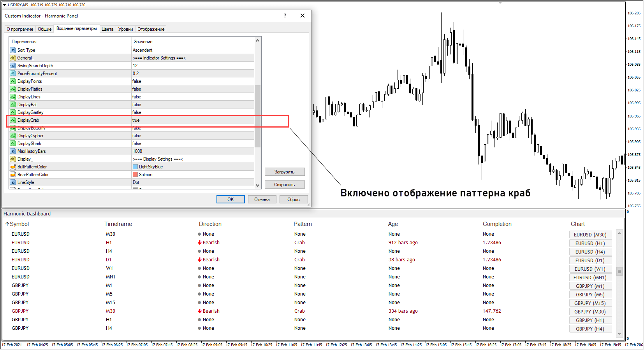
Task: Click the sort arrow beside Symbol header
Action: [x=7, y=224]
